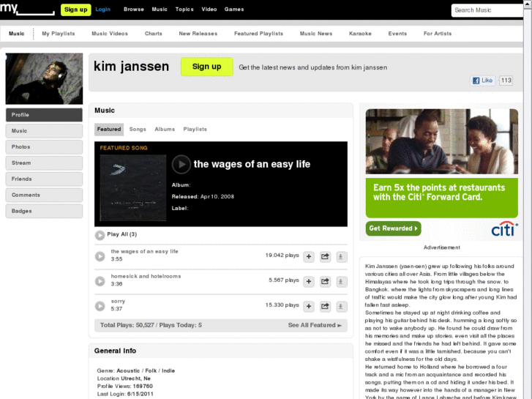Click the Play All (3) play icon
Screen dimensions: 532x399
coord(100,235)
